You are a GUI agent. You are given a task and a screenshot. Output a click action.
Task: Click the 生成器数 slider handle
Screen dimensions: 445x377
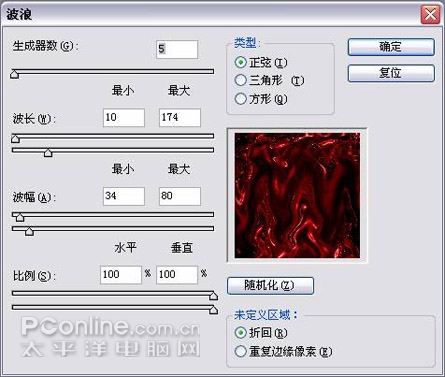click(x=14, y=74)
